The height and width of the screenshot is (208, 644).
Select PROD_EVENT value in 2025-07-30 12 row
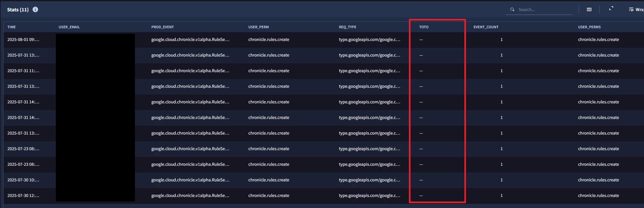190,196
